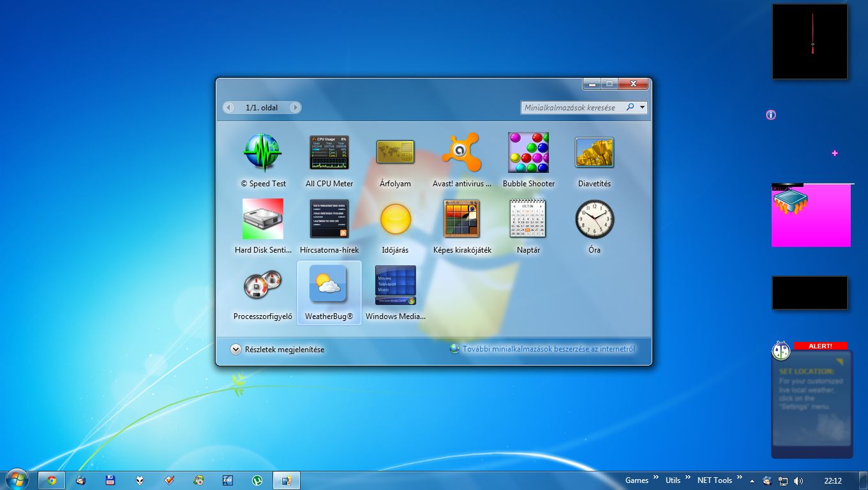
Task: Click the Thunderbird system tray icon
Action: coord(767,480)
